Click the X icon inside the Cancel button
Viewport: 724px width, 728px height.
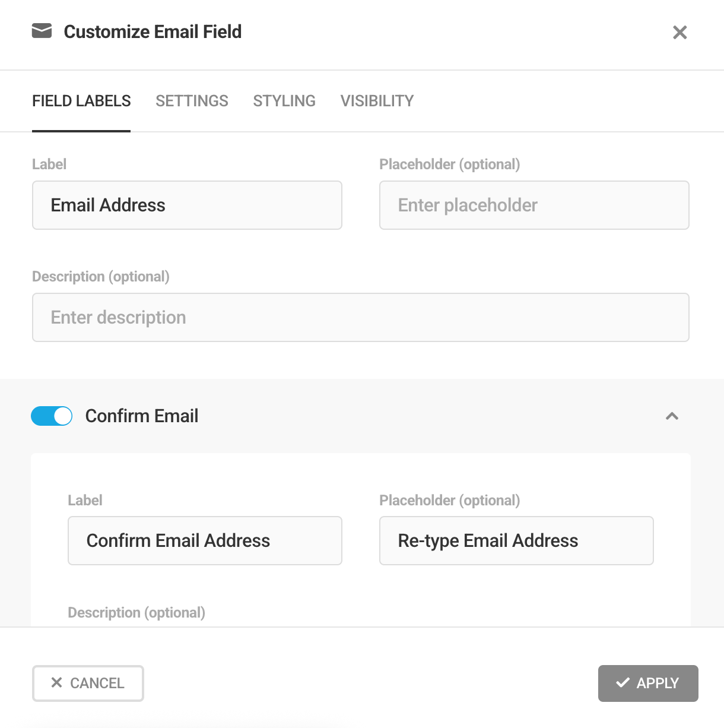coord(56,683)
